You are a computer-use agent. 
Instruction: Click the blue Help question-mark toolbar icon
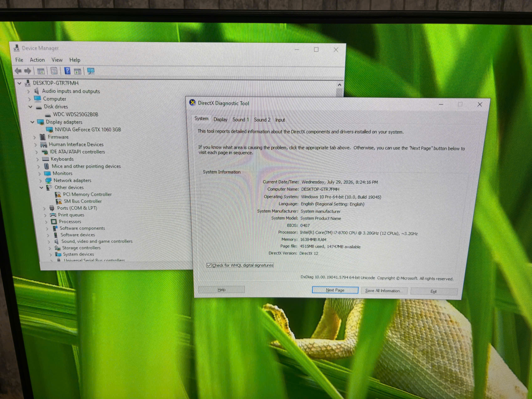(68, 71)
